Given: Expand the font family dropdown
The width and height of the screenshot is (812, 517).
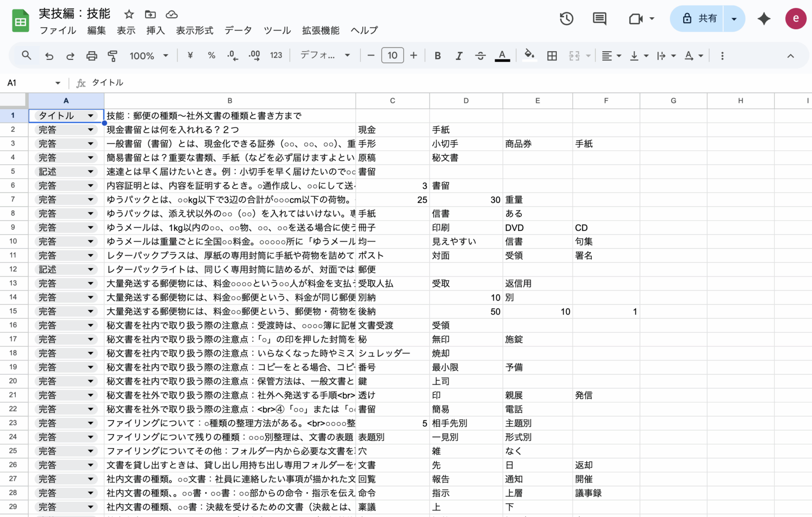Looking at the screenshot, I should [325, 56].
